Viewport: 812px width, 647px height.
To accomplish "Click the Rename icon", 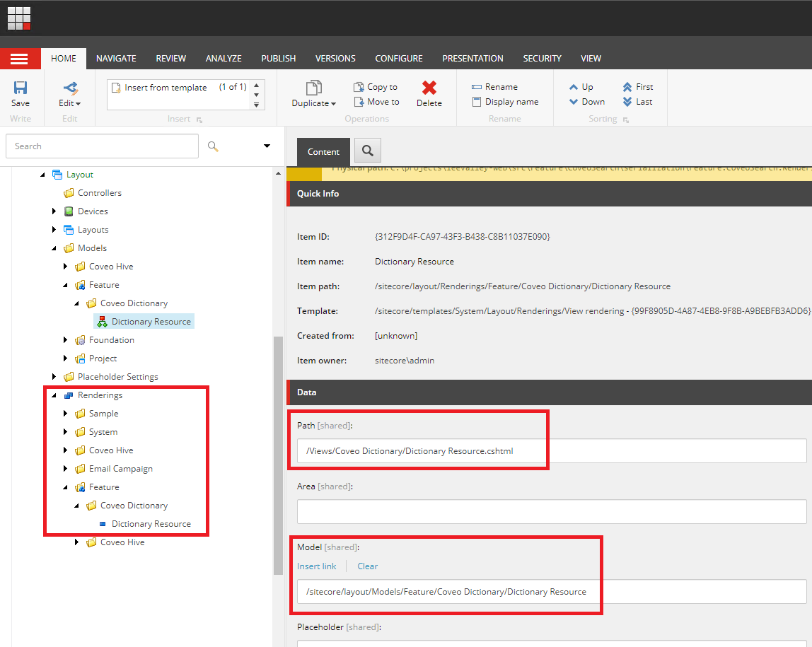I will (477, 87).
